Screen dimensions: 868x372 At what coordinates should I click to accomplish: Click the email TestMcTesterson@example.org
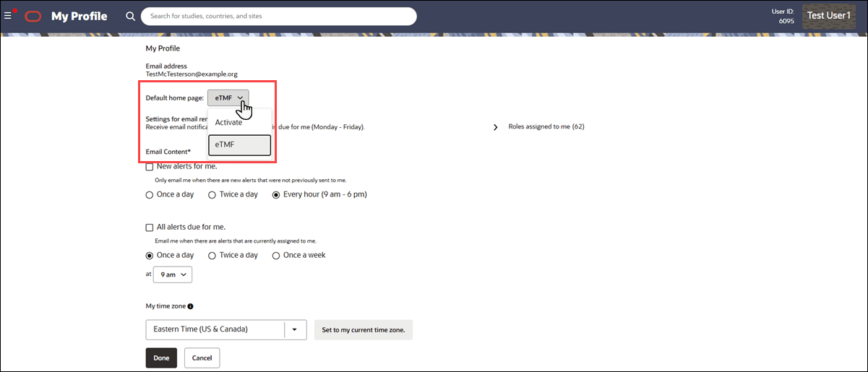(x=192, y=74)
